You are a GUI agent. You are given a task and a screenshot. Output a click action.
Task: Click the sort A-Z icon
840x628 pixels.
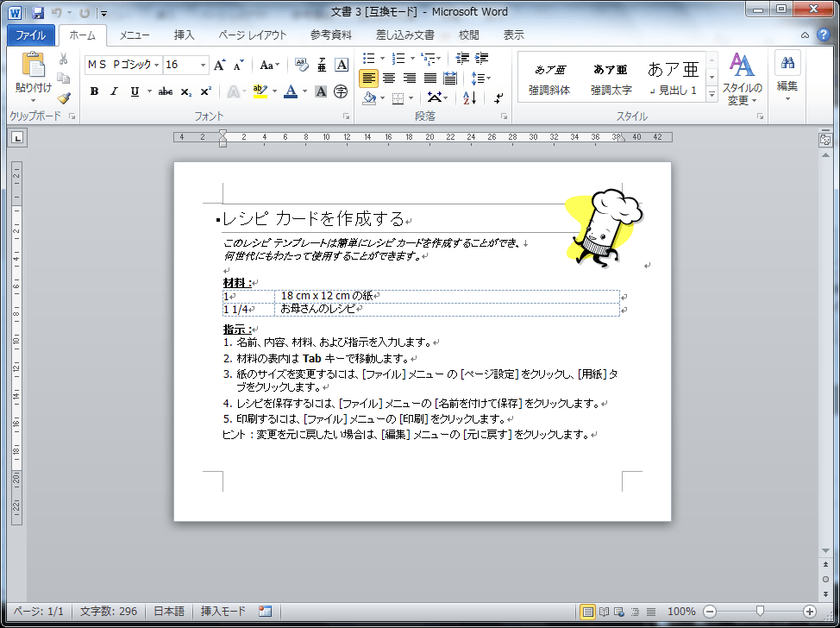point(469,97)
